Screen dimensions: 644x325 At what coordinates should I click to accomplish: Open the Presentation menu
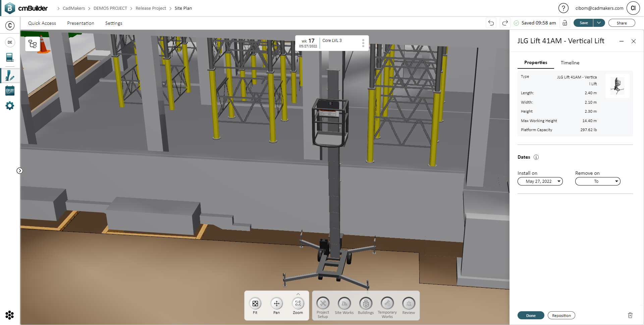tap(80, 23)
